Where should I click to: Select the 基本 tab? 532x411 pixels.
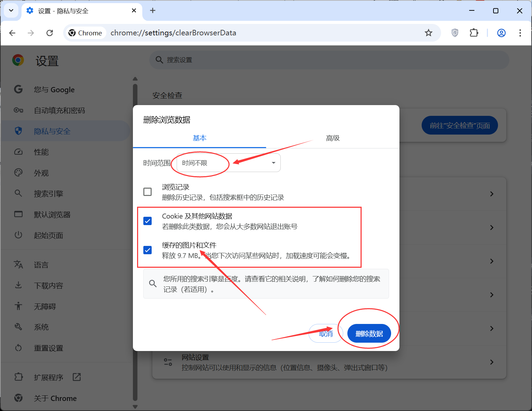click(200, 138)
